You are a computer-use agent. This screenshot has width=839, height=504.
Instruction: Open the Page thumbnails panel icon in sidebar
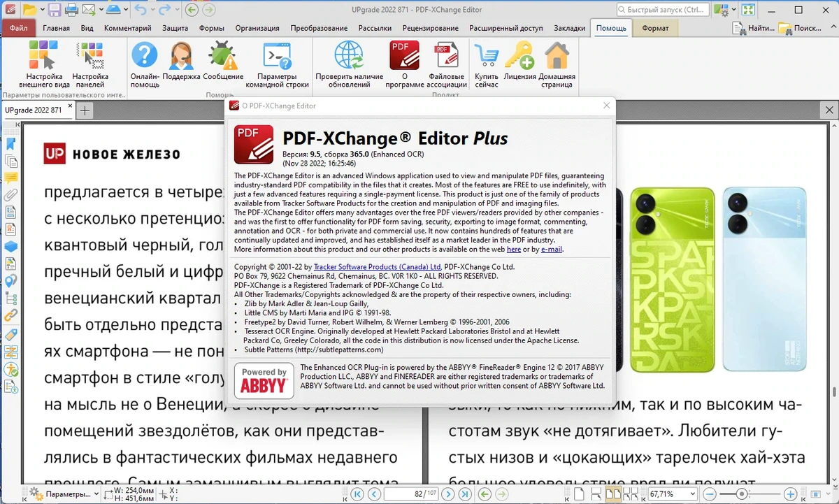coord(10,161)
